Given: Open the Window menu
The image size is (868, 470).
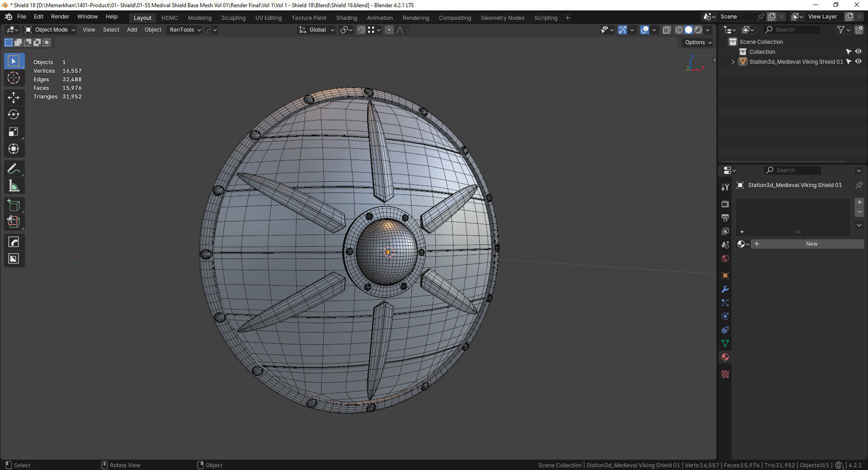Looking at the screenshot, I should 87,17.
